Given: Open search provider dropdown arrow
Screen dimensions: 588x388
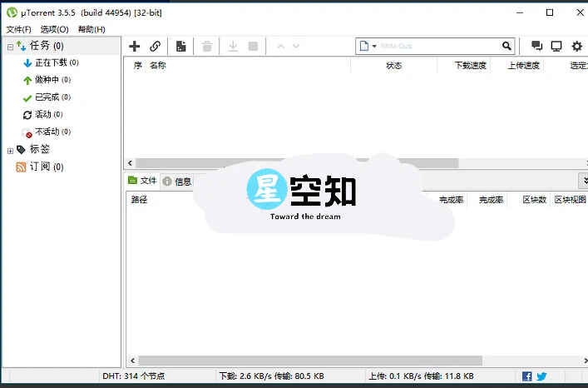Looking at the screenshot, I should [374, 46].
